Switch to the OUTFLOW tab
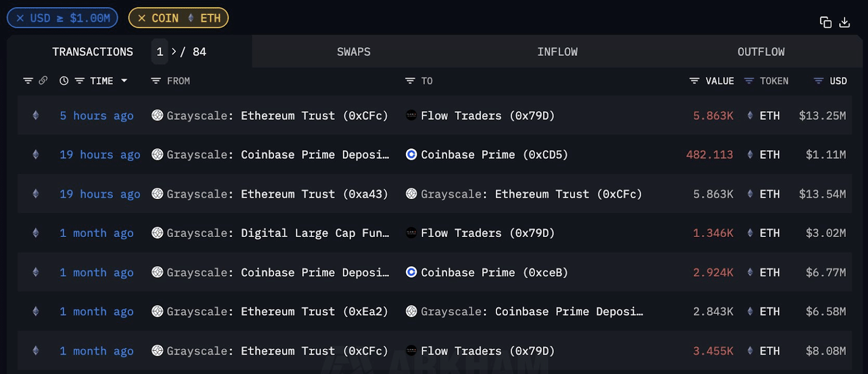 [x=761, y=51]
